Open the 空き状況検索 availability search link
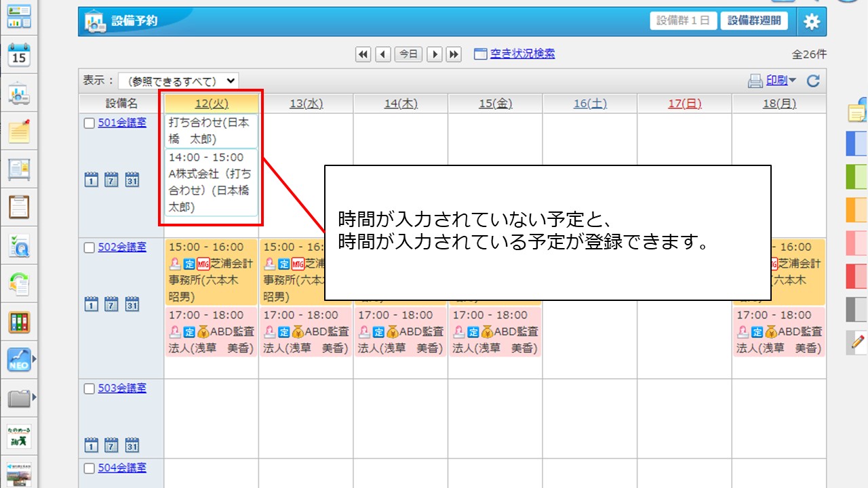 tap(522, 54)
